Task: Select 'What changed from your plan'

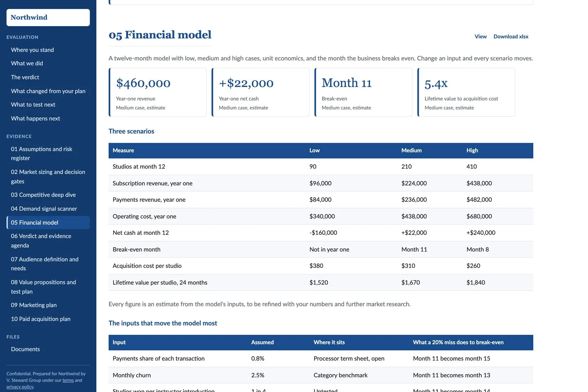Action: coord(48,91)
